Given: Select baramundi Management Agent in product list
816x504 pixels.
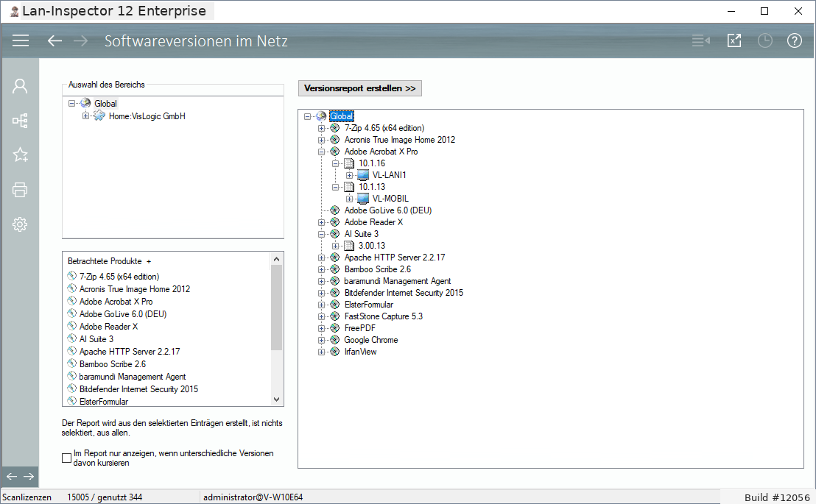Looking at the screenshot, I should click(x=132, y=377).
